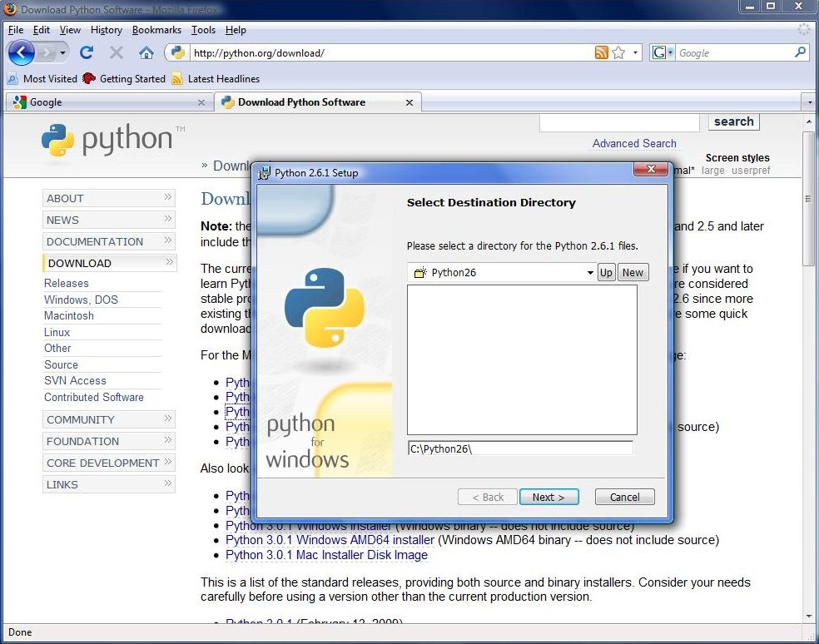Open the Macintosh sidebar link
This screenshot has height=644, width=819.
69,316
